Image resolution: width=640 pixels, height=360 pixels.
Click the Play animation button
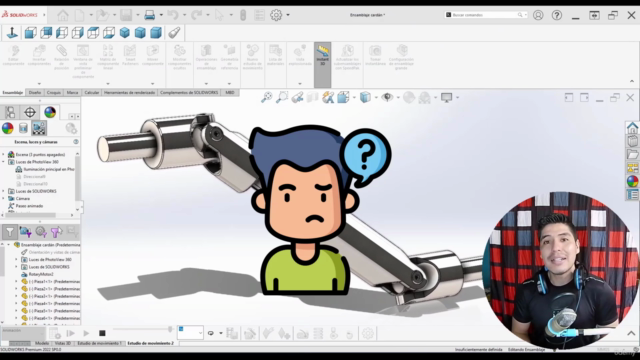tap(86, 333)
